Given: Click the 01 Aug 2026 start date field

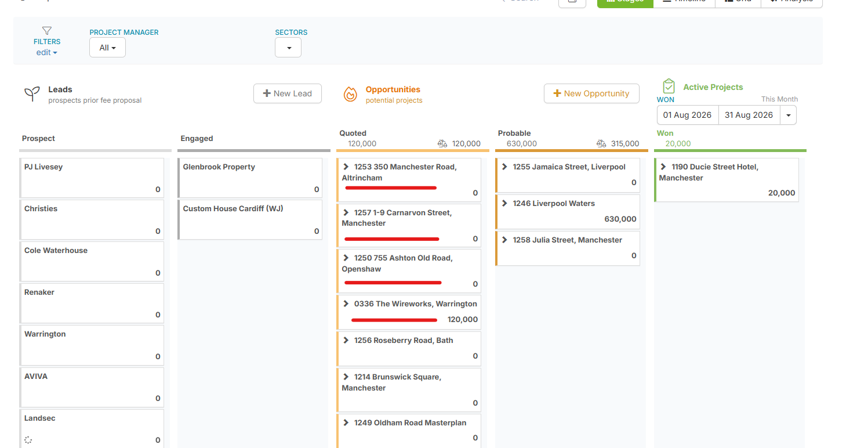Looking at the screenshot, I should click(x=688, y=115).
